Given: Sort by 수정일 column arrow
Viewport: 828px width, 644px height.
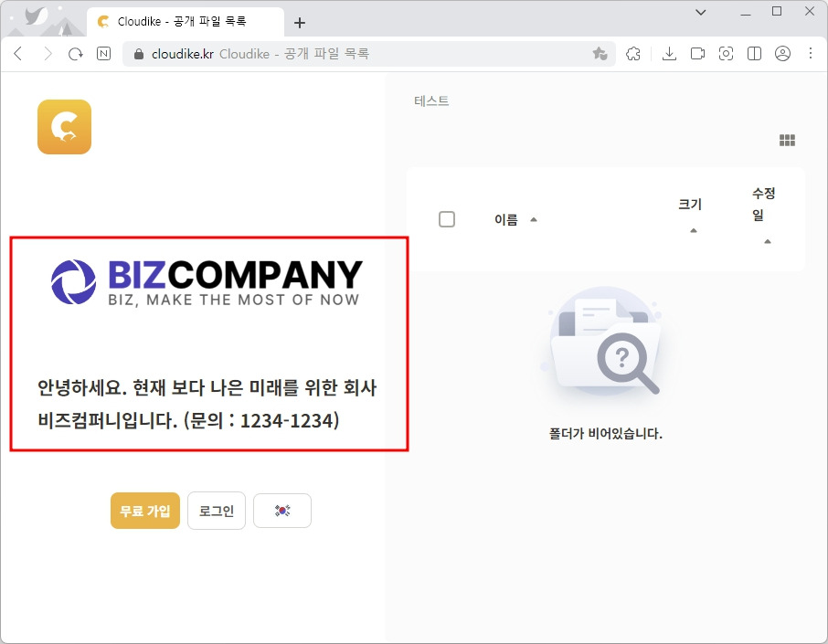Looking at the screenshot, I should click(768, 241).
